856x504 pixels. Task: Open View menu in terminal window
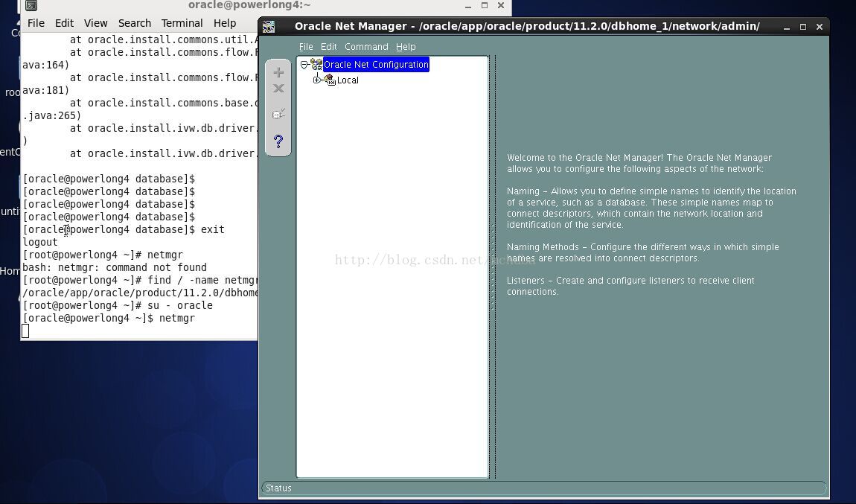[x=95, y=23]
